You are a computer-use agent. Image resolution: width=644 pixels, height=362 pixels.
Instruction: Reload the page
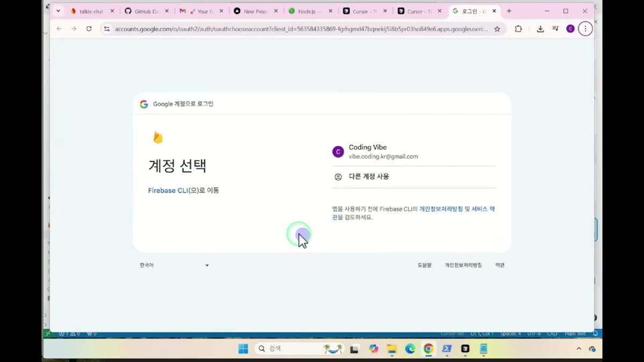(89, 29)
